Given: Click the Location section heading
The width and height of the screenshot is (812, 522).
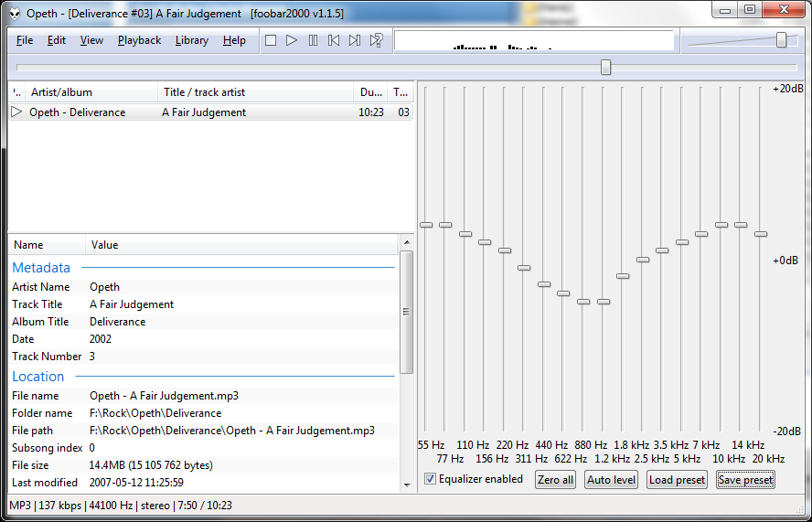Looking at the screenshot, I should click(x=38, y=377).
